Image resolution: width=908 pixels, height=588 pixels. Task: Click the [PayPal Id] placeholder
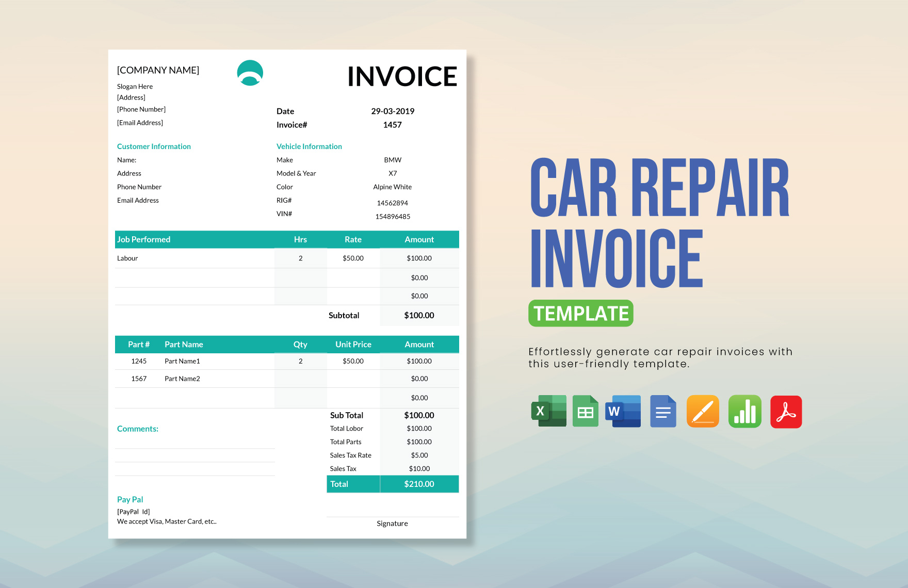[134, 512]
